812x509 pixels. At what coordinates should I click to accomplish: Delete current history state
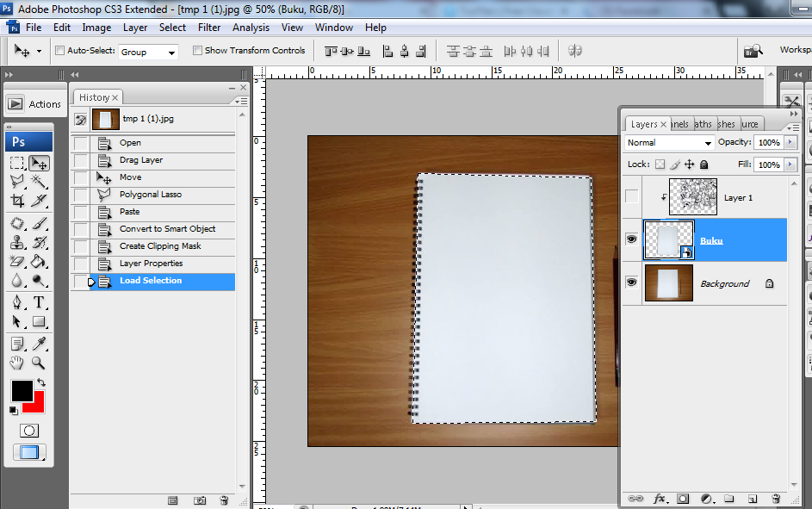[x=224, y=500]
